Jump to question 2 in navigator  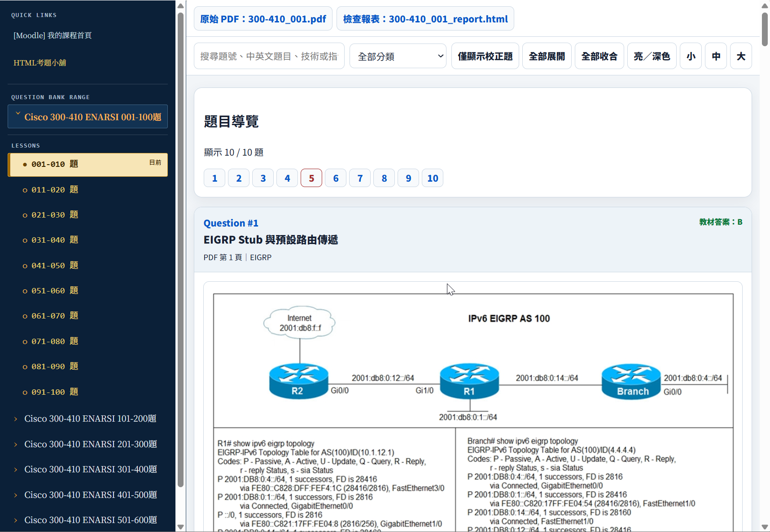pos(239,178)
